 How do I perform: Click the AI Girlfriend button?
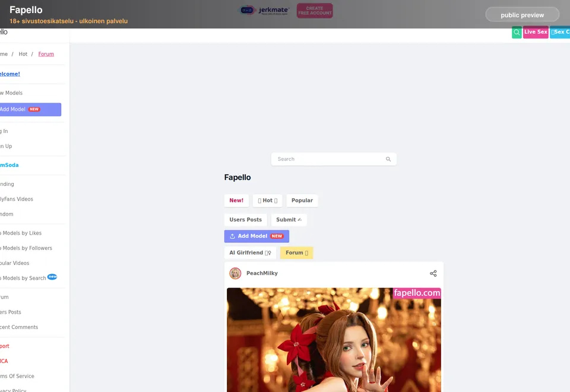click(250, 253)
